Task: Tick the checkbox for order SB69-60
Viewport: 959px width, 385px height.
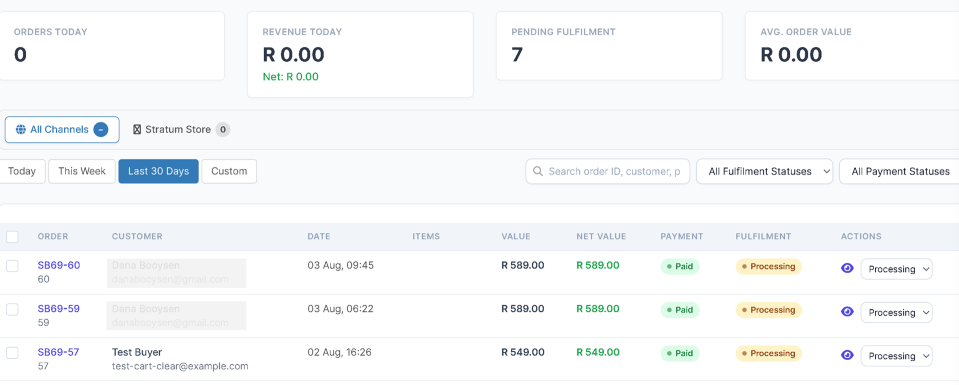Action: (12, 266)
